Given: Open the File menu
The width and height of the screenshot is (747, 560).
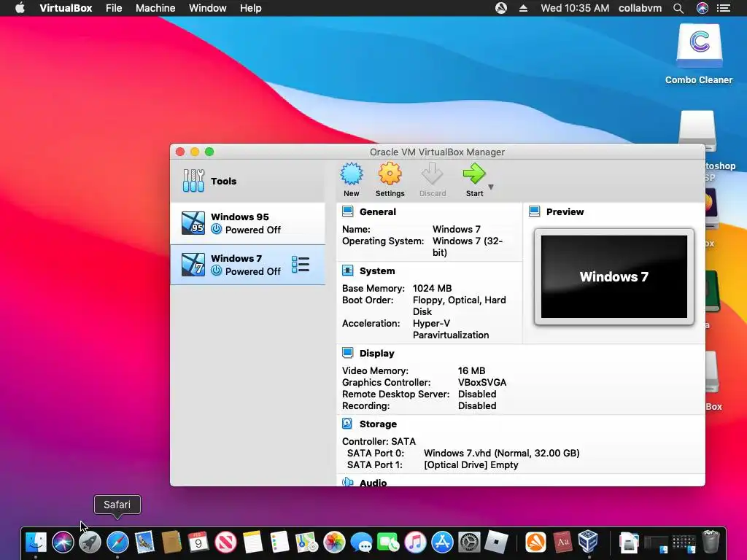Looking at the screenshot, I should pos(114,8).
